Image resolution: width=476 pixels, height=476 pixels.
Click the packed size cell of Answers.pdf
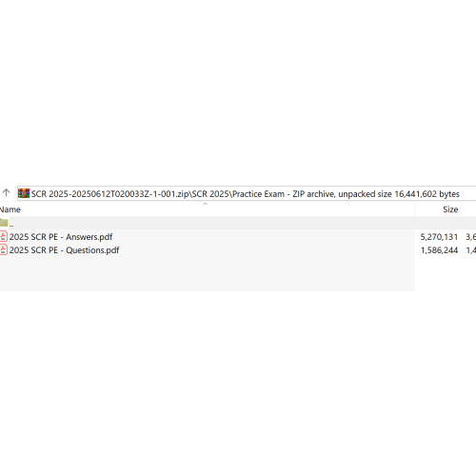470,237
